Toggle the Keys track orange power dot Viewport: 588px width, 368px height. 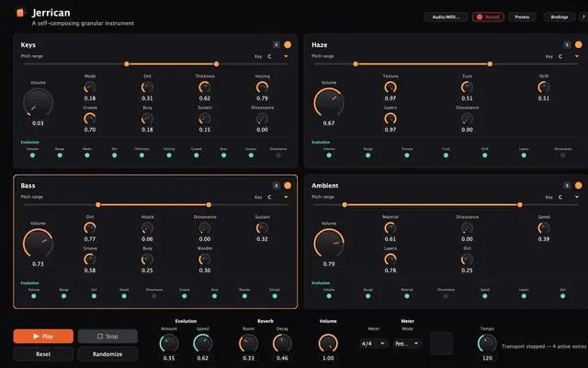point(288,45)
